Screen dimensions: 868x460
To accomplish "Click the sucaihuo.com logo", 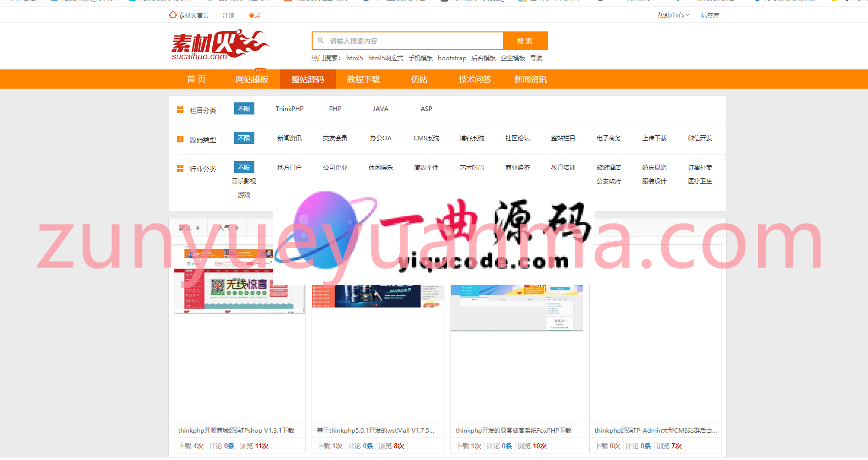I will coord(220,45).
